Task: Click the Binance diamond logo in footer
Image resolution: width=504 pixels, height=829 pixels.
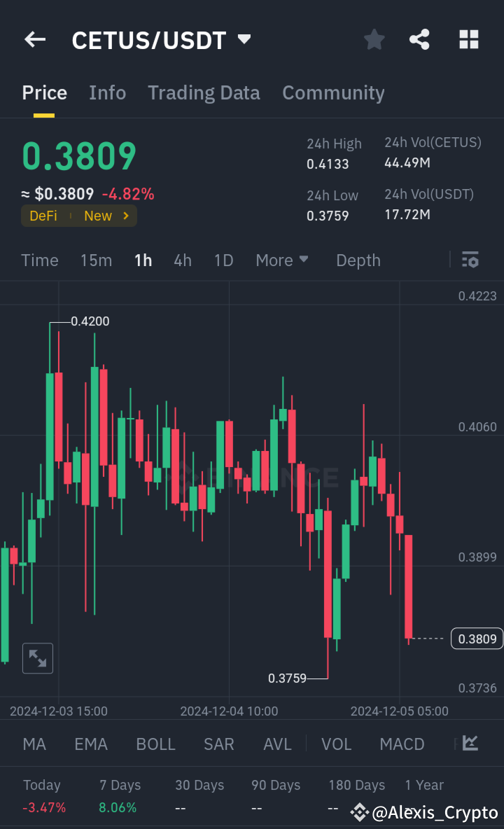Action: tap(359, 812)
